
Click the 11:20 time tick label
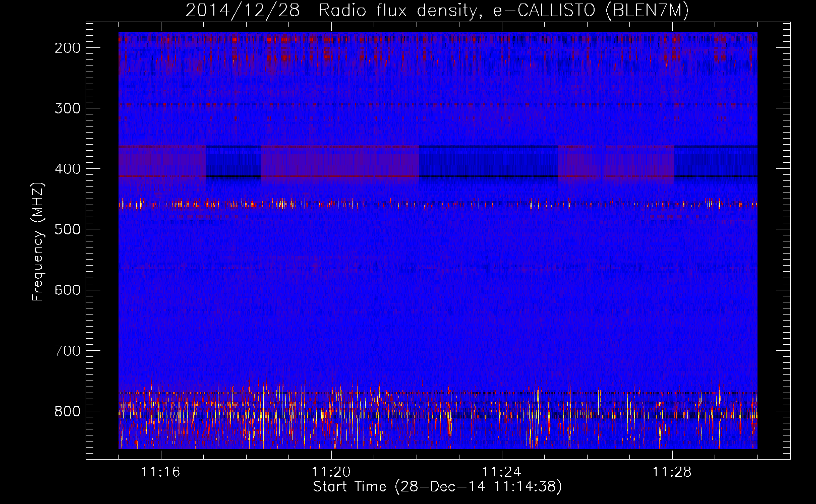(x=331, y=472)
